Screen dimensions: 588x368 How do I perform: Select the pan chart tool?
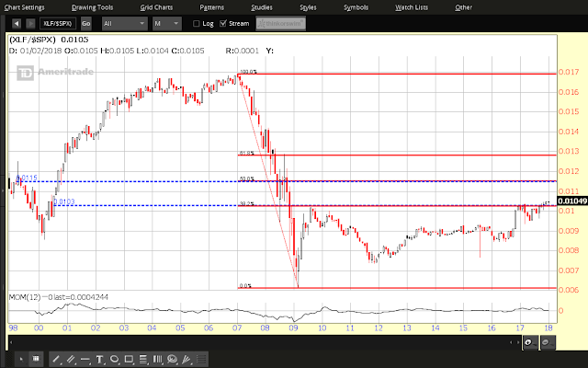36,359
